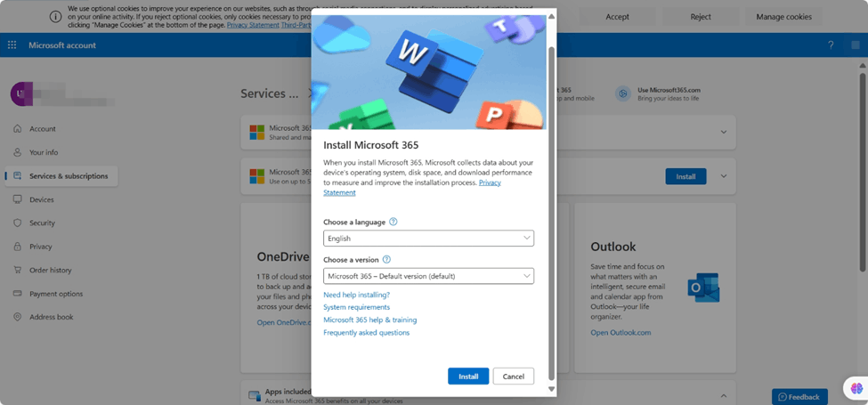The image size is (868, 405).
Task: Open Manage cookies
Action: (x=783, y=17)
